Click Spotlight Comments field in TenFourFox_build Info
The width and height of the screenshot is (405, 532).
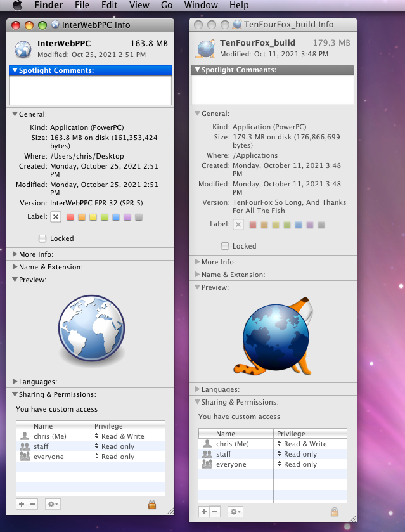coord(273,89)
